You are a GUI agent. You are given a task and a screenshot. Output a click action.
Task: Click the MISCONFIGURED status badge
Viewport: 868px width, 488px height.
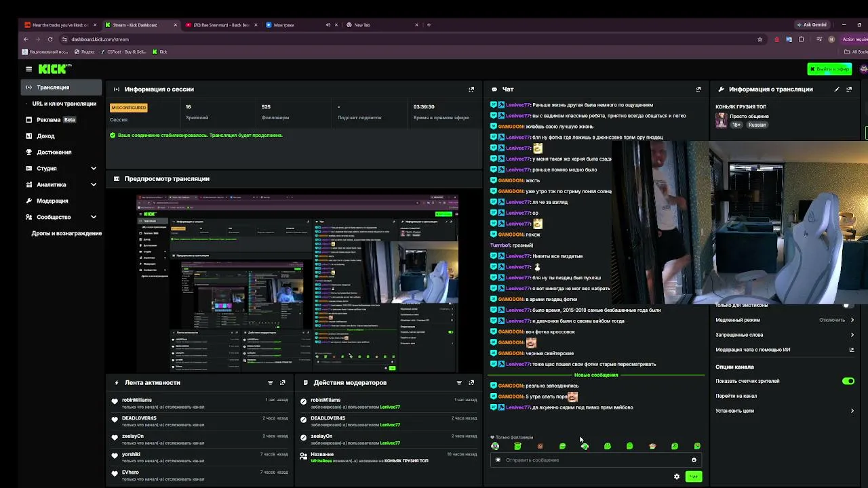(x=128, y=108)
